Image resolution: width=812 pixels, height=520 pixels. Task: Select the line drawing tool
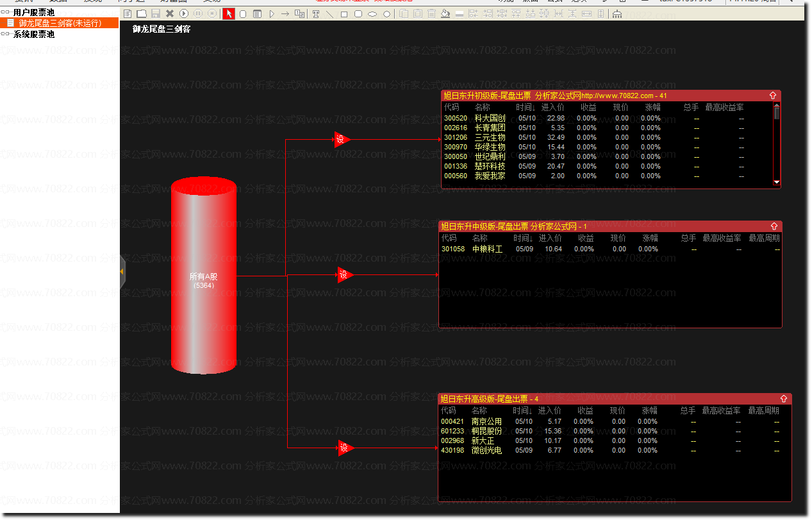pyautogui.click(x=329, y=13)
